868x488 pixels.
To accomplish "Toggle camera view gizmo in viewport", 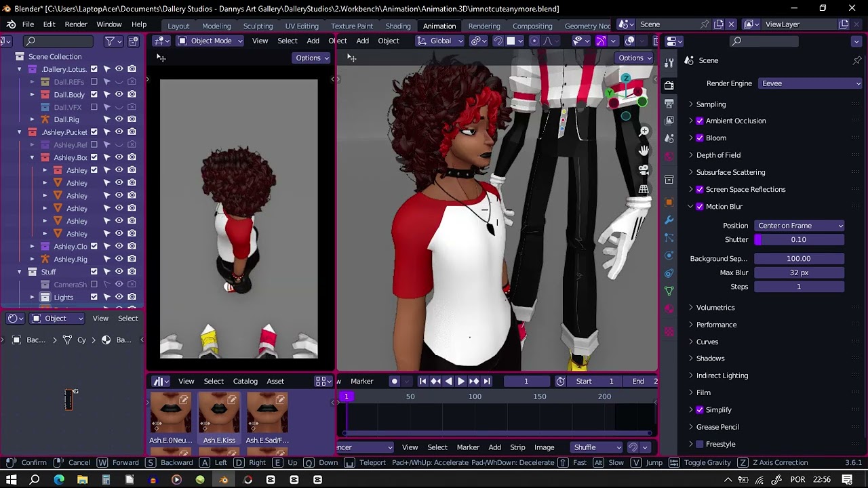I will [x=644, y=169].
